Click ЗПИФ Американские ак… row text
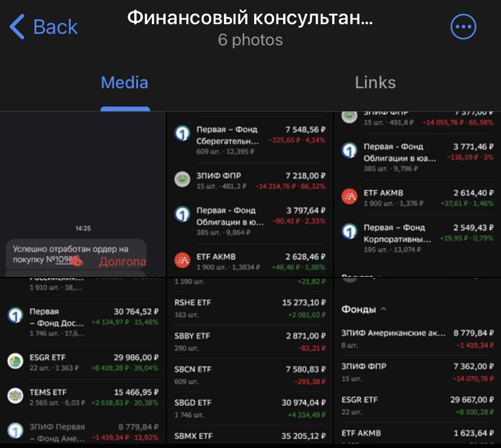This screenshot has width=501, height=448. click(393, 333)
